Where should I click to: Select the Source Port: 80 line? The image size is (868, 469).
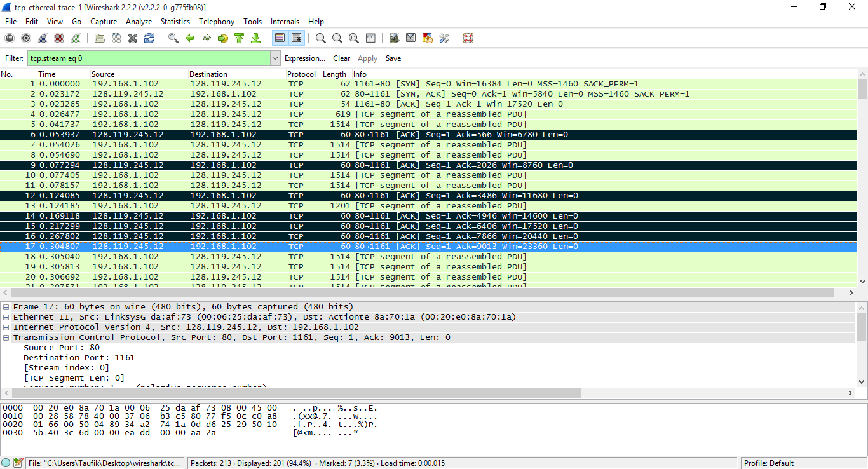62,348
